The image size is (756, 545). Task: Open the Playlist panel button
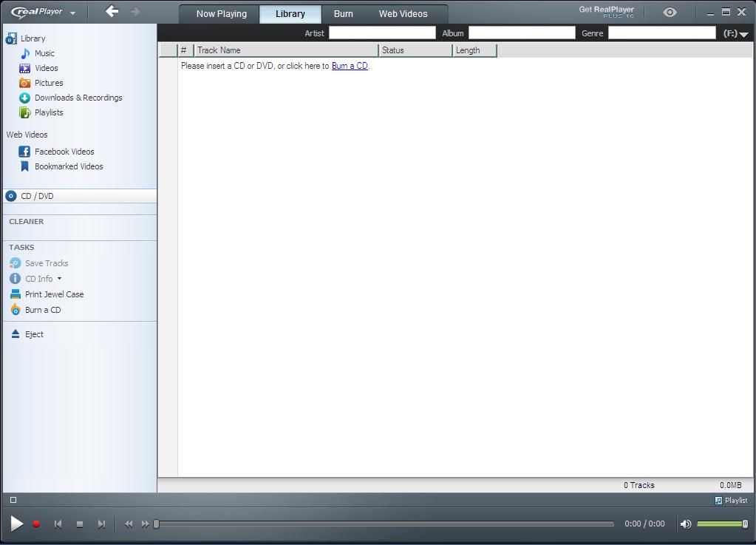tap(731, 500)
